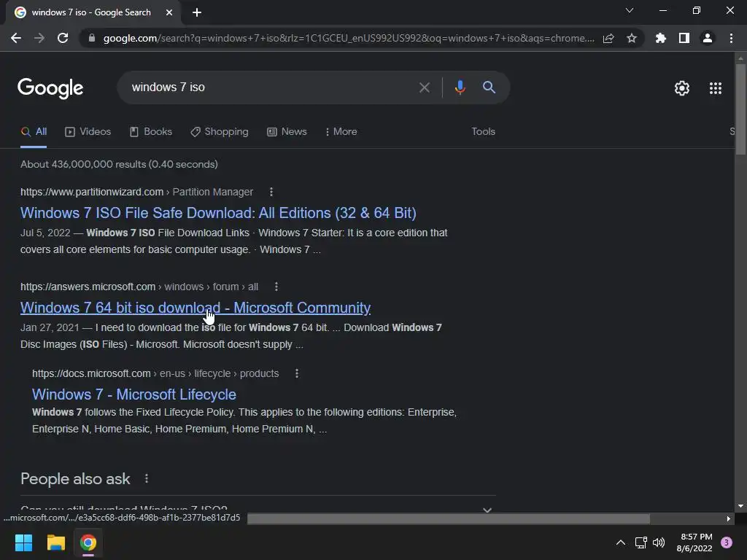The height and width of the screenshot is (560, 747).
Task: Open File Explorer from the taskbar
Action: point(55,542)
